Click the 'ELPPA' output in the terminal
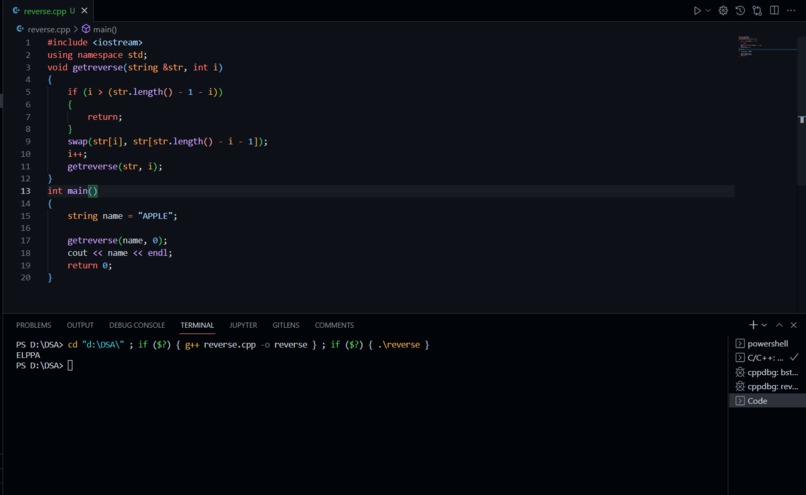This screenshot has width=806, height=495. coord(28,355)
